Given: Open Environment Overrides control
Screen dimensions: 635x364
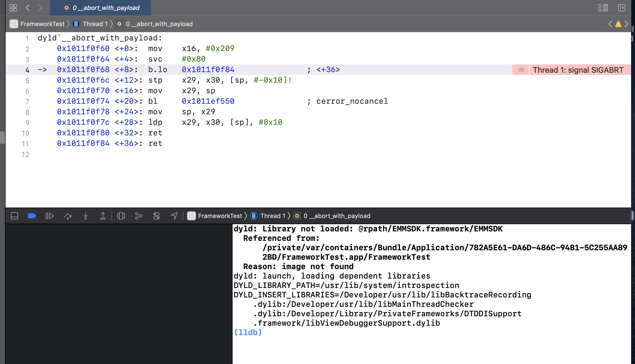Looking at the screenshot, I should coord(157,216).
